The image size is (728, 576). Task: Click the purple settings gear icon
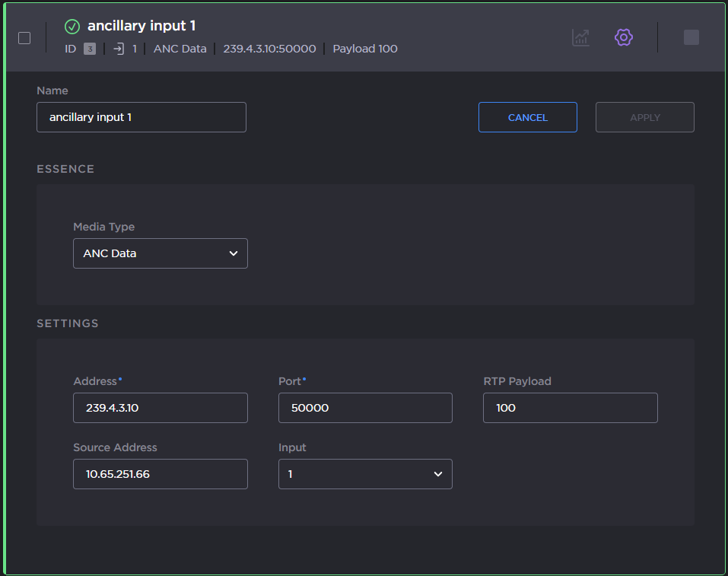pyautogui.click(x=624, y=37)
